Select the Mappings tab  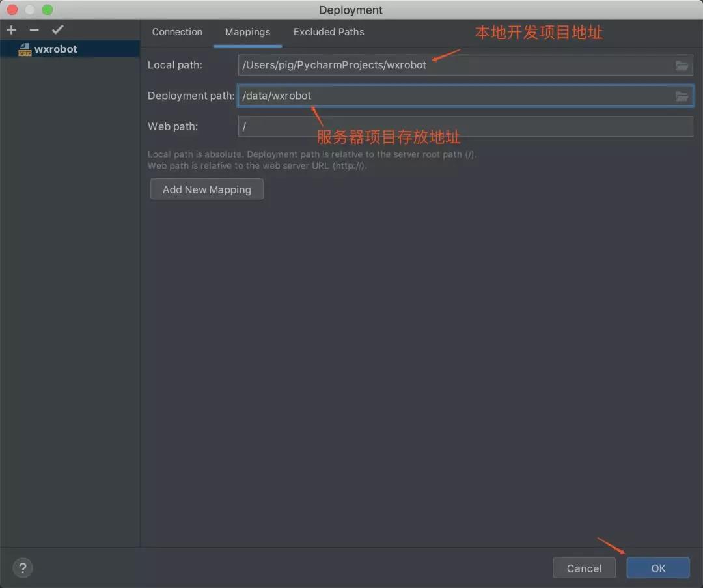point(247,32)
